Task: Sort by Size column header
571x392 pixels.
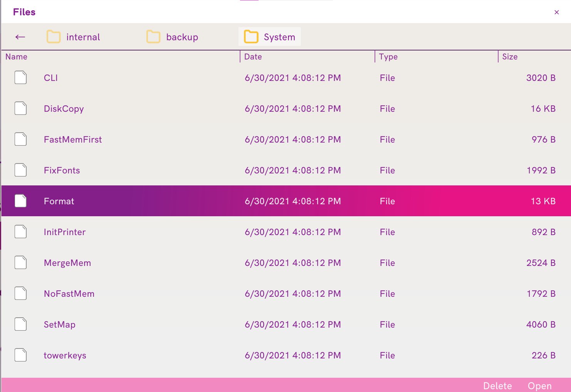Action: [510, 57]
